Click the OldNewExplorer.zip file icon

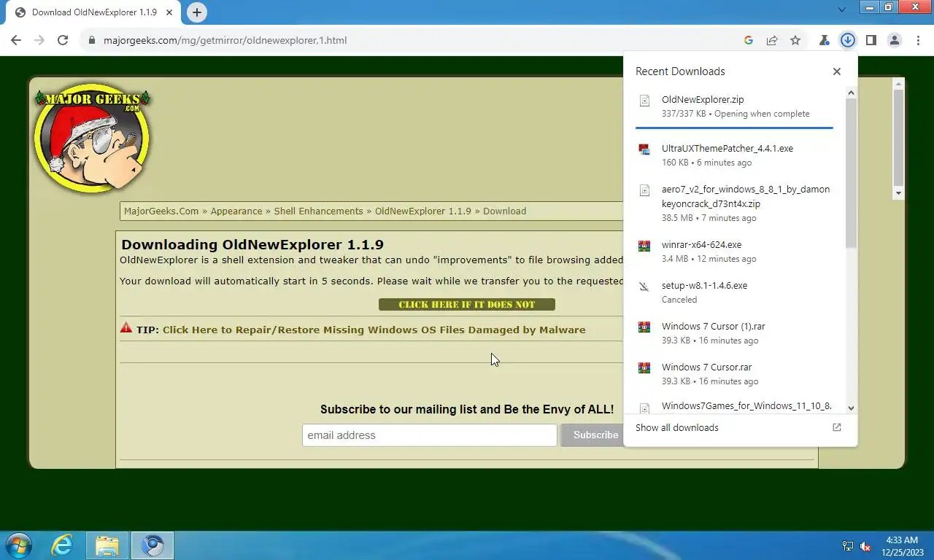(x=644, y=101)
